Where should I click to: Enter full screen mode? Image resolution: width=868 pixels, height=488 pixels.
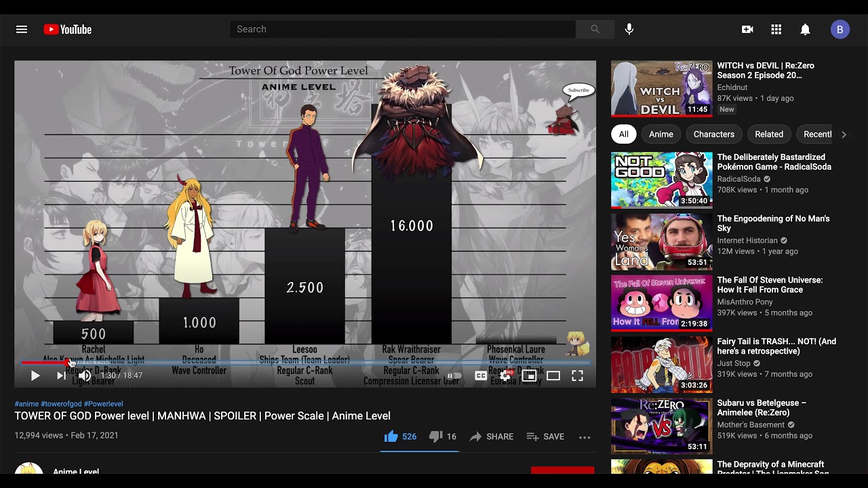coord(578,375)
